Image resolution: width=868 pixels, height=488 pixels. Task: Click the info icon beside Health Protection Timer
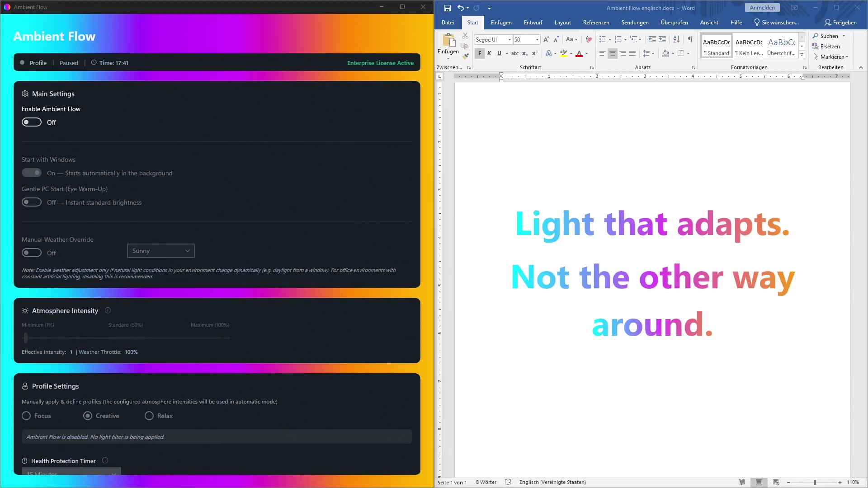pos(105,460)
